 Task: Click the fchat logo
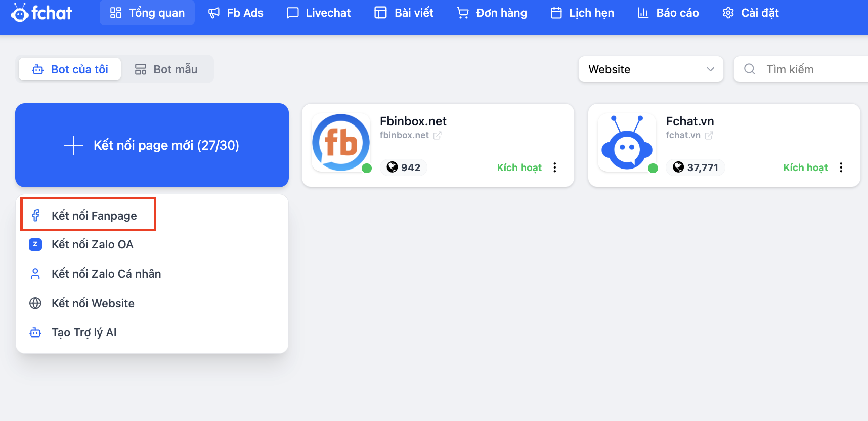tap(41, 13)
